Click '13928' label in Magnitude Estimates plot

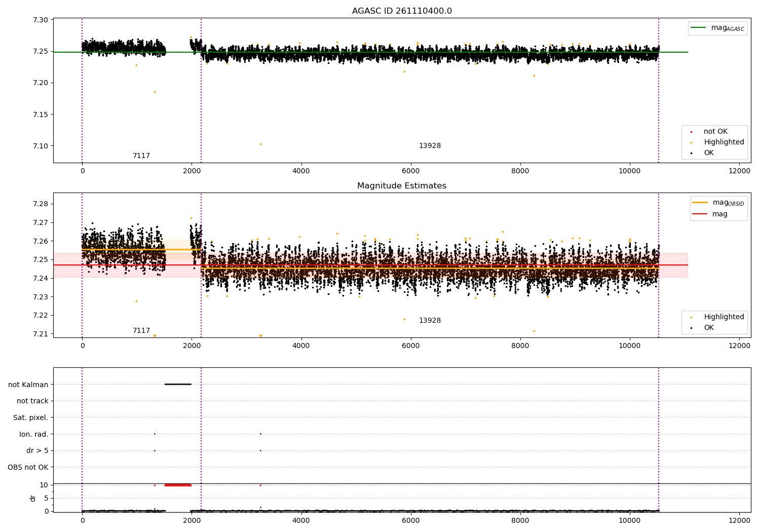(x=430, y=321)
